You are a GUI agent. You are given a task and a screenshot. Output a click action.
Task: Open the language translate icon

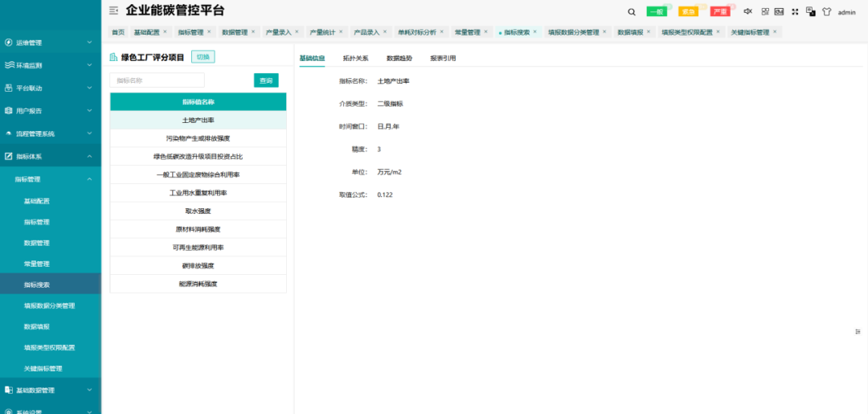pos(810,11)
